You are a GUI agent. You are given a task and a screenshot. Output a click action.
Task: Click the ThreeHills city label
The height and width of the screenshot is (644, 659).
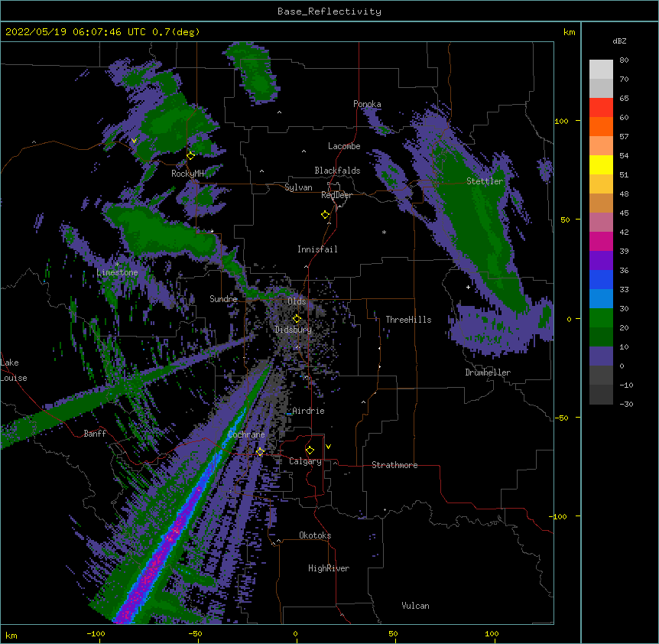click(408, 320)
